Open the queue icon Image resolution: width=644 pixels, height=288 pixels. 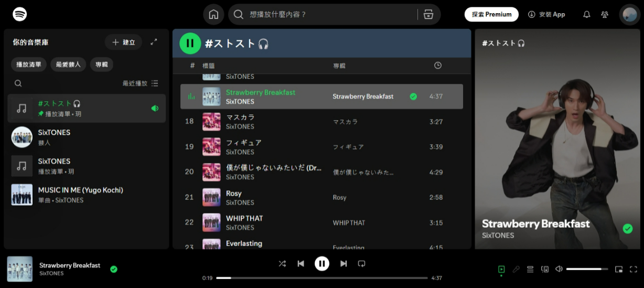point(530,269)
